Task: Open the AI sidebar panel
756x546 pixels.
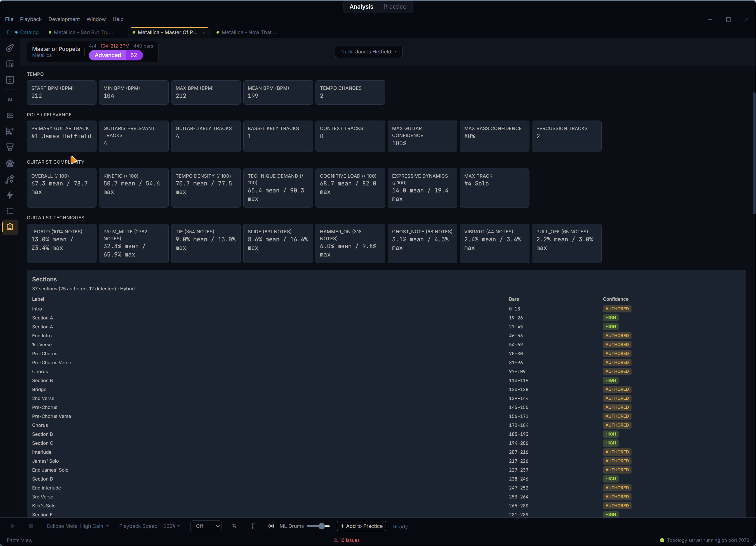Action: click(10, 99)
